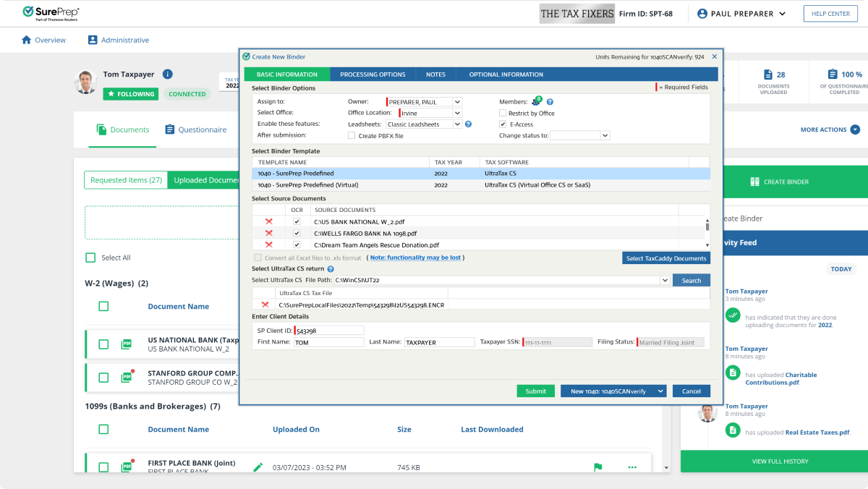868x489 pixels.
Task: Enable the Restrict by Office checkbox
Action: [503, 114]
